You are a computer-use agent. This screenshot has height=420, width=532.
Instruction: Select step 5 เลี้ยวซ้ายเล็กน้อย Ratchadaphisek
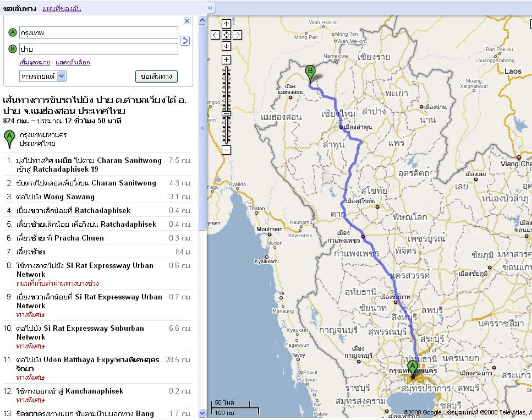point(98,224)
